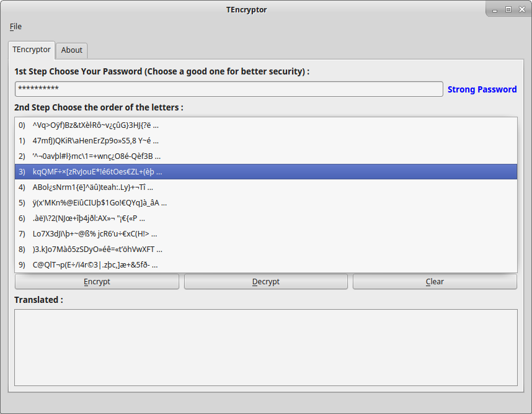Viewport: 532px width, 414px height.
Task: Choose letter order option 9 starting with C@Q
Action: pos(266,265)
